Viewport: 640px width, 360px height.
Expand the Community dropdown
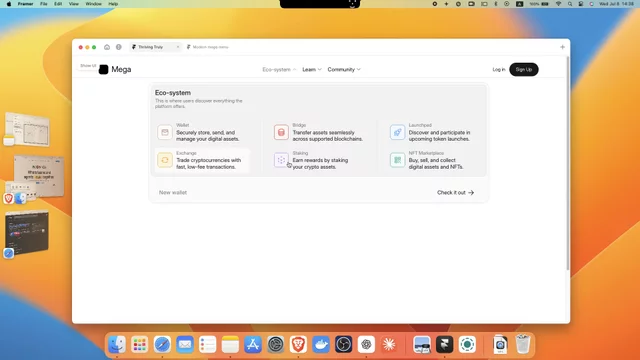(344, 69)
